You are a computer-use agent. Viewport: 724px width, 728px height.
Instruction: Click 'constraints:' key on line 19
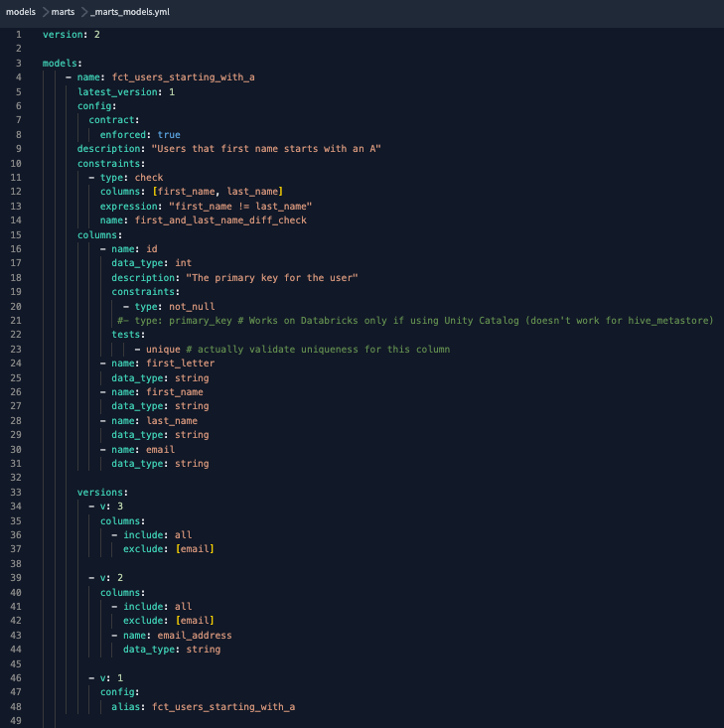[x=145, y=292]
